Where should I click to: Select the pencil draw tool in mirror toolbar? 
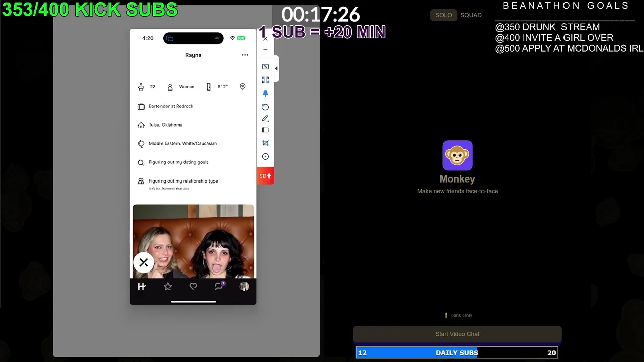click(265, 118)
